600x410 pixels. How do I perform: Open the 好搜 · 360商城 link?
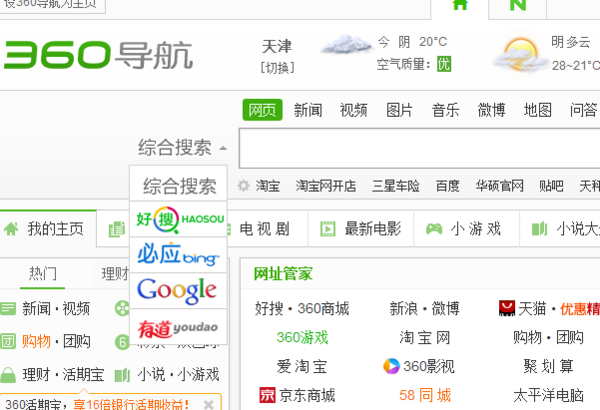point(302,308)
